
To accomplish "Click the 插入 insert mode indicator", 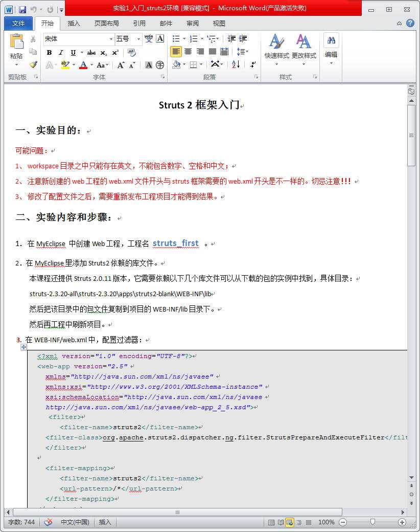I will click(x=105, y=522).
